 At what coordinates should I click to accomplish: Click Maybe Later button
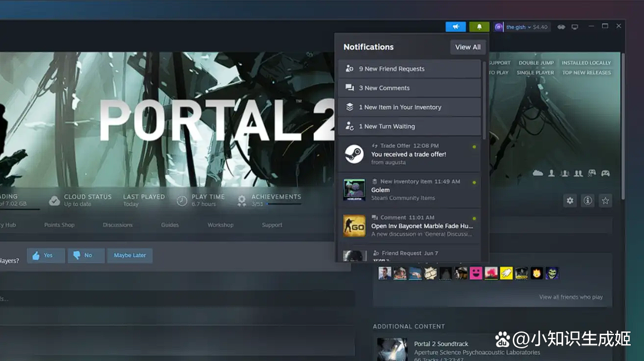pyautogui.click(x=130, y=255)
